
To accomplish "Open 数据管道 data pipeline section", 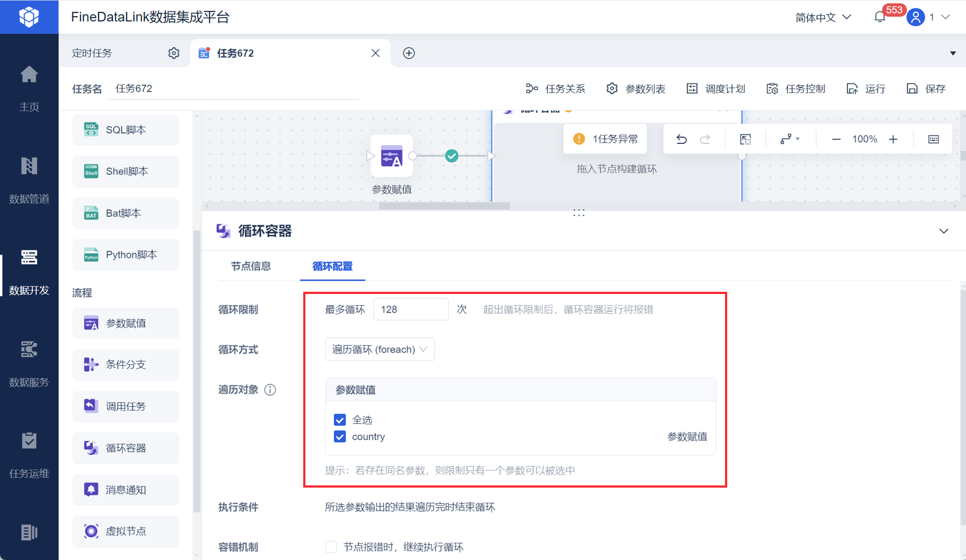I will click(x=29, y=180).
